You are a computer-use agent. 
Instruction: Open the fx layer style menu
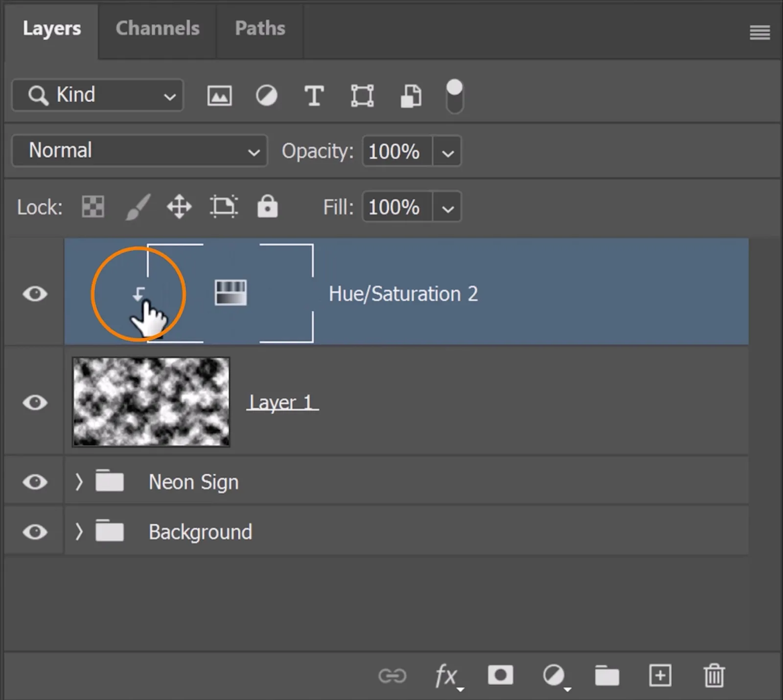(447, 676)
